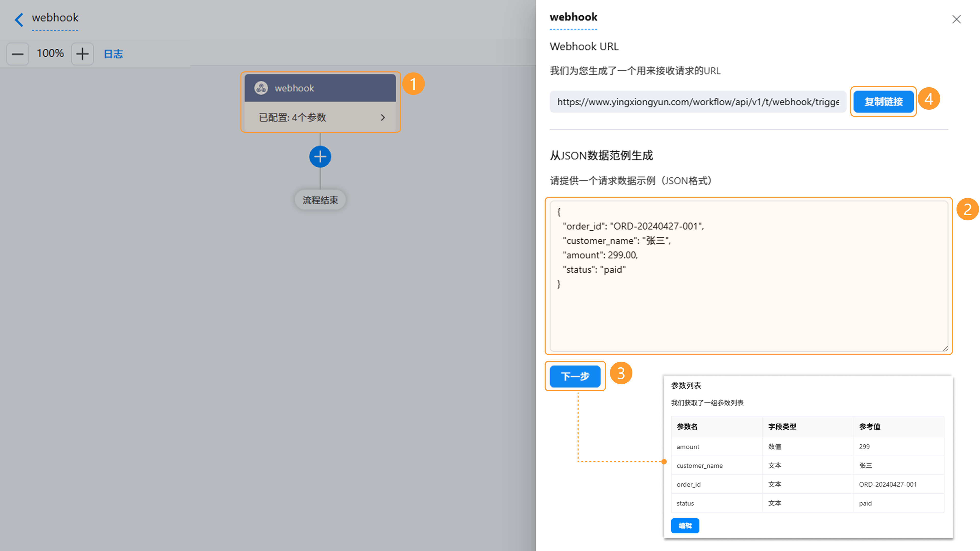Click the textarea resize handle
The height and width of the screenshot is (551, 980).
coord(945,348)
